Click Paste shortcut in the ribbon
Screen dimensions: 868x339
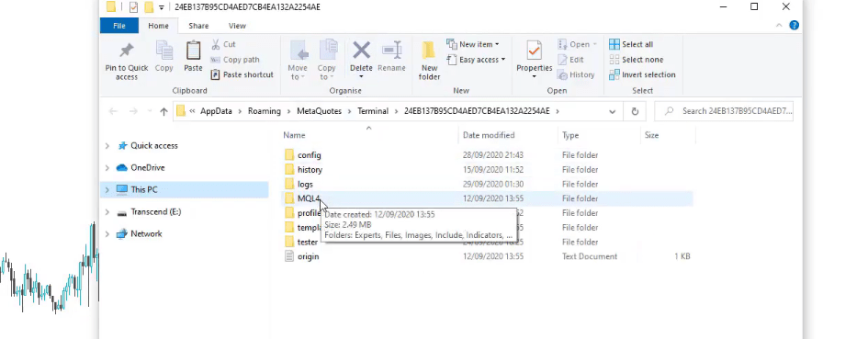(x=242, y=74)
